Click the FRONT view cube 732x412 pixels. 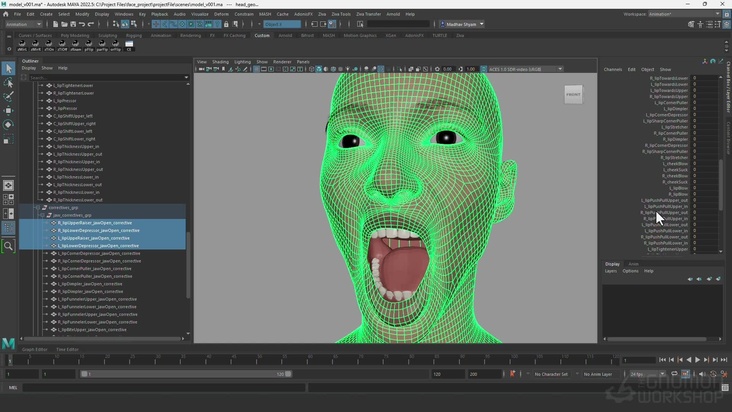(x=573, y=94)
